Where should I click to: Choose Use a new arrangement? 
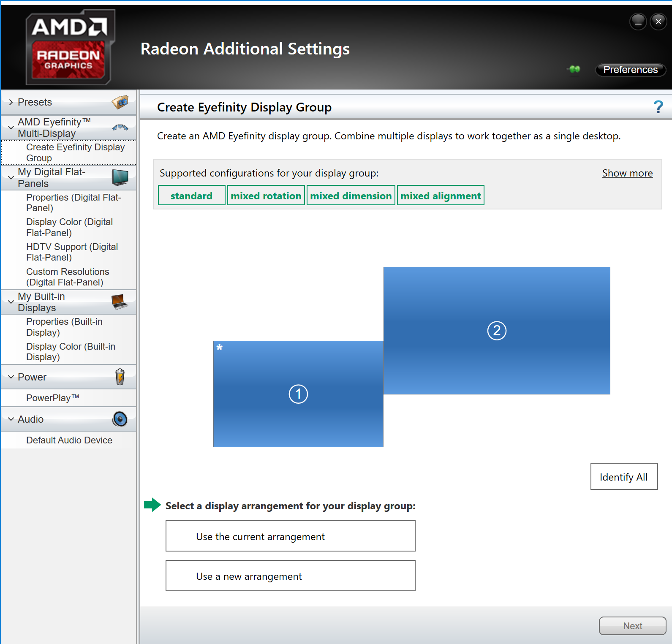pos(291,576)
